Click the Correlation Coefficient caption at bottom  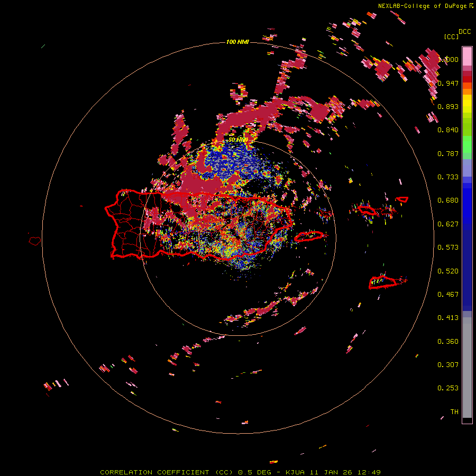[240, 472]
